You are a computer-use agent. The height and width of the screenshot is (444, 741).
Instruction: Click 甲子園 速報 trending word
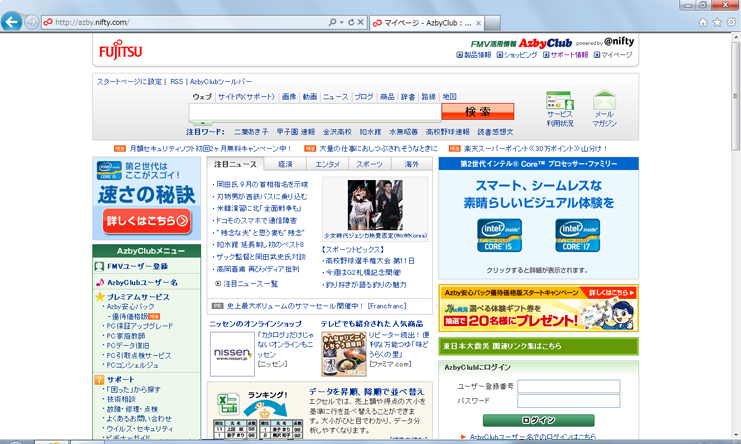(295, 132)
